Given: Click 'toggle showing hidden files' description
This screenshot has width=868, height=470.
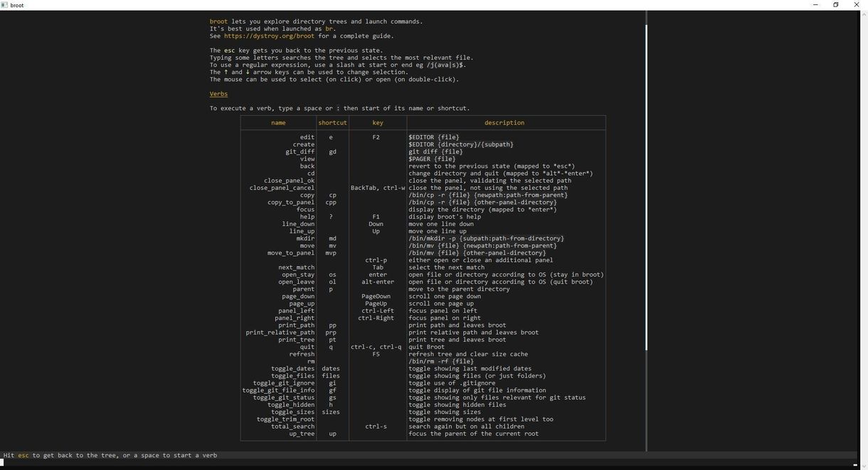Looking at the screenshot, I should (x=459, y=405).
